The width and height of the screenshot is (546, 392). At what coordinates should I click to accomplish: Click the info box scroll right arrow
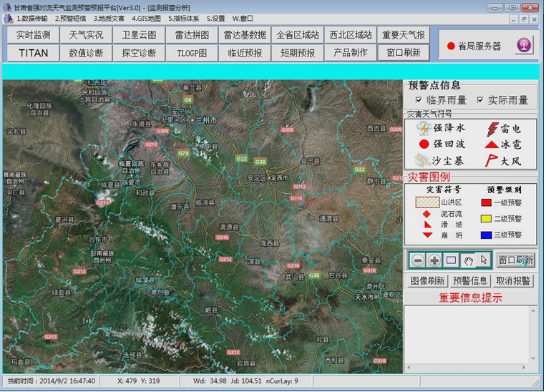pos(524,367)
